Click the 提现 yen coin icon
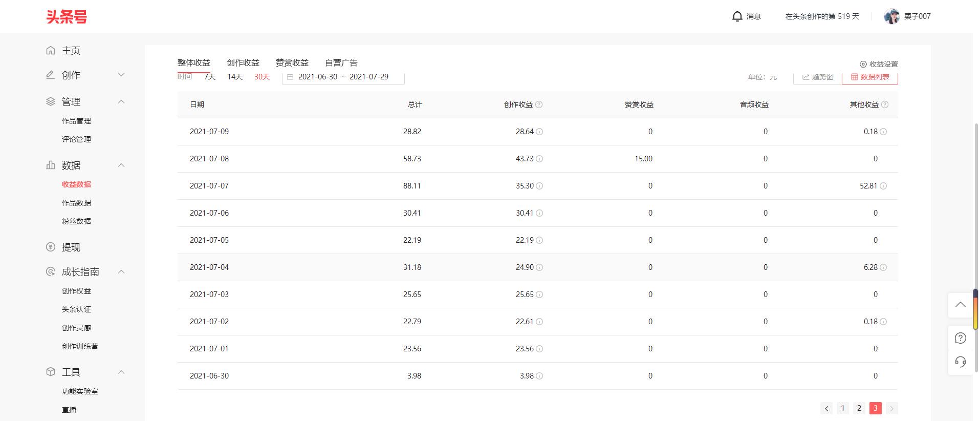This screenshot has width=980, height=421. (x=50, y=247)
